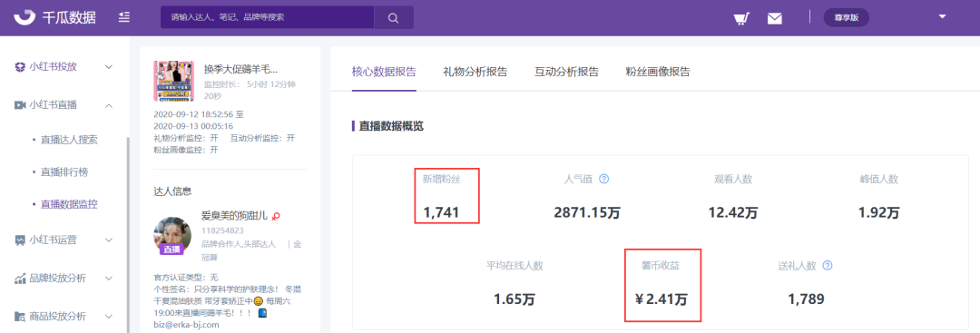Focus the search input field
Viewport: 980px width, 333px height.
[x=268, y=17]
